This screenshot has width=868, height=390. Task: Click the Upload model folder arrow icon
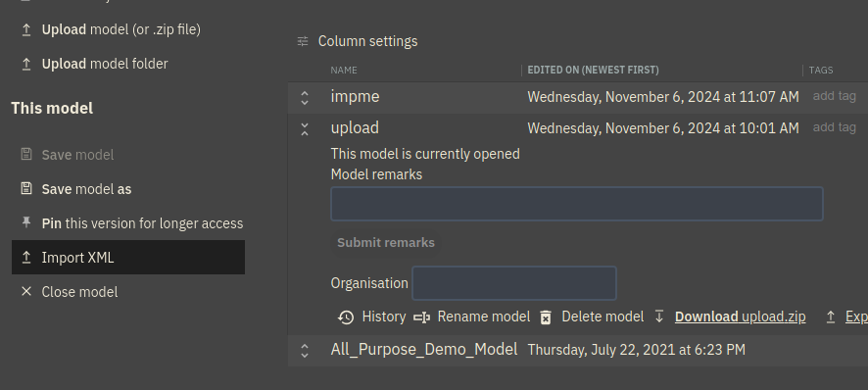coord(26,65)
